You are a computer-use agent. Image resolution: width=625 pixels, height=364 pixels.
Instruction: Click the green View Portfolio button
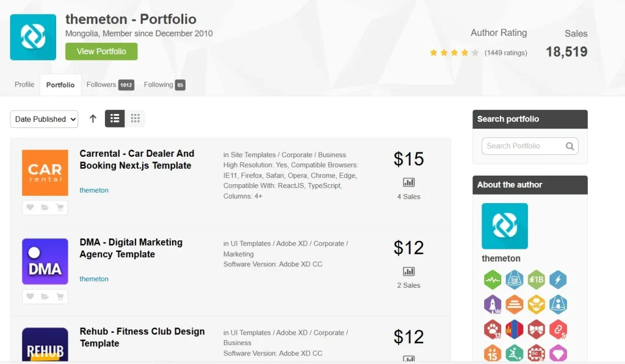click(101, 52)
